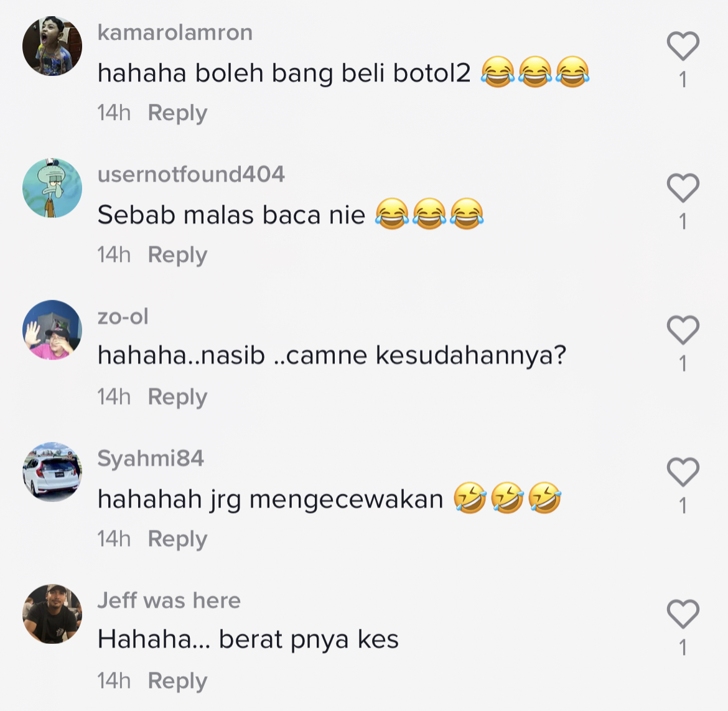Open the kamarolamron username link
The width and height of the screenshot is (728, 711).
175,32
